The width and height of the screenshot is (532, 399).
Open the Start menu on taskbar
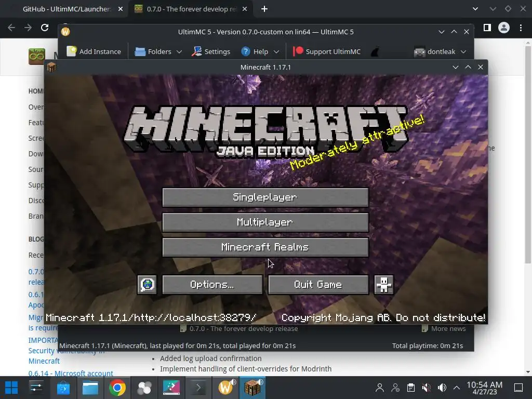click(11, 388)
